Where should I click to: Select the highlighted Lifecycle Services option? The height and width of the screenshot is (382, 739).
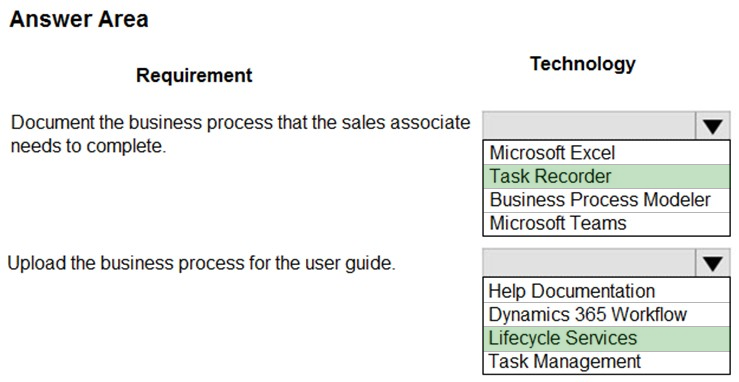pos(606,338)
